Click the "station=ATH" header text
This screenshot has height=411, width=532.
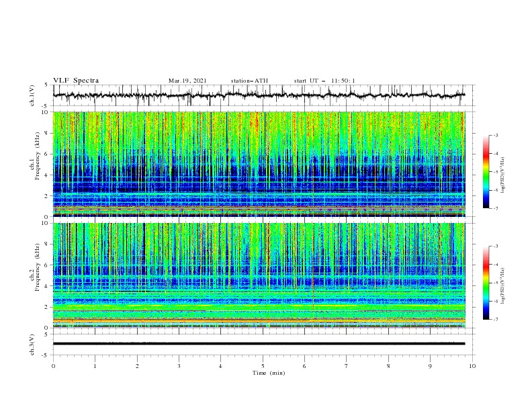(249, 81)
